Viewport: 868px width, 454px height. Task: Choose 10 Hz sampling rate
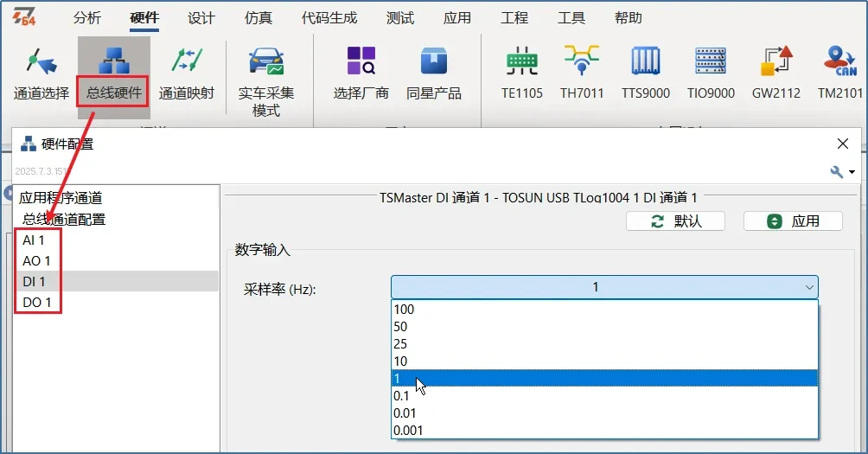pos(604,361)
